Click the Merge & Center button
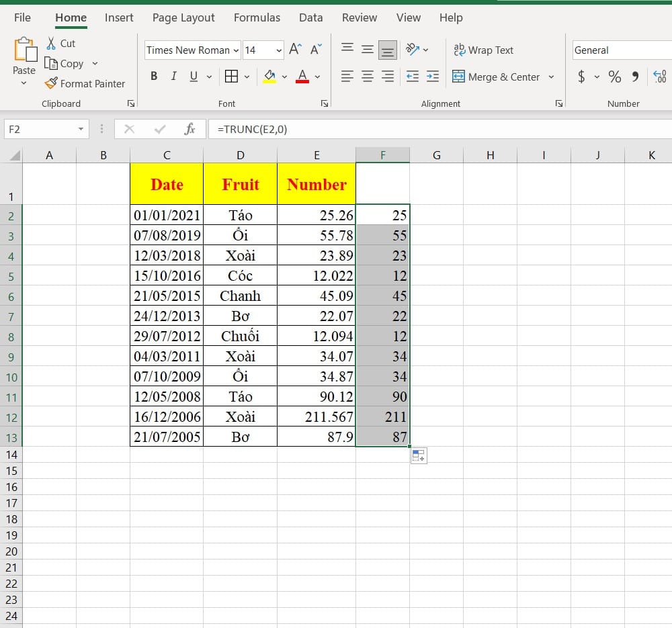 pos(496,77)
